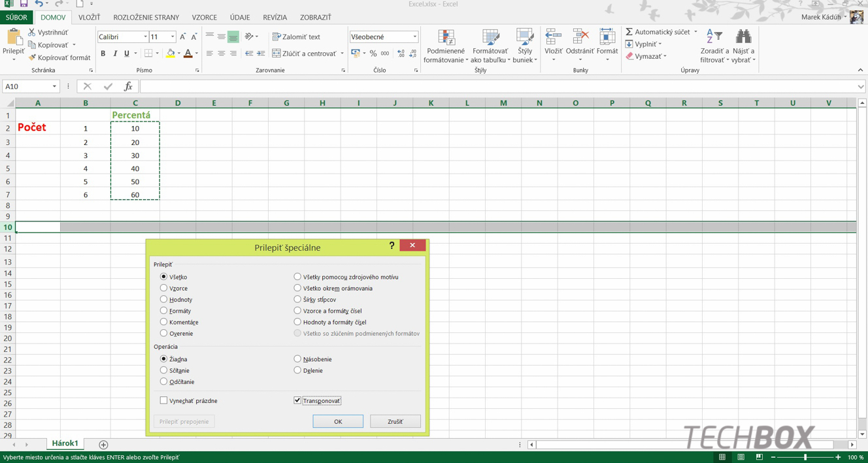868x463 pixels.
Task: Toggle italic formatting I
Action: [x=115, y=54]
